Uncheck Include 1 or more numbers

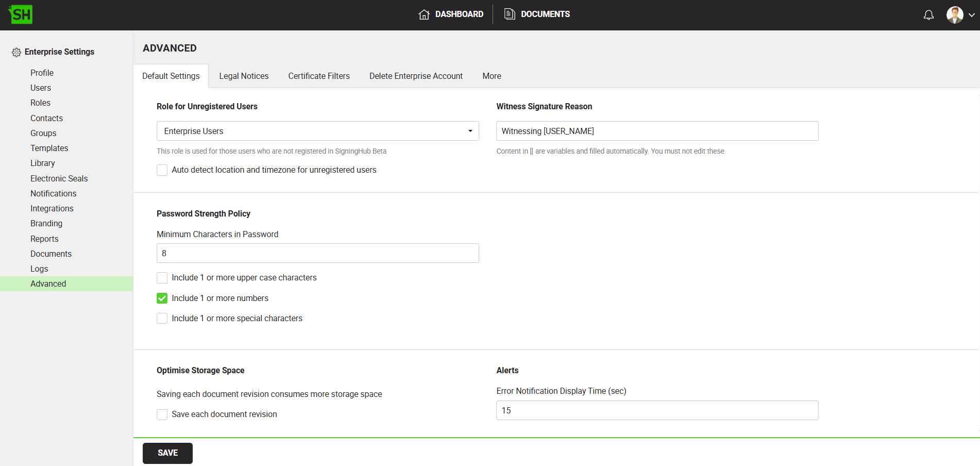coord(162,298)
